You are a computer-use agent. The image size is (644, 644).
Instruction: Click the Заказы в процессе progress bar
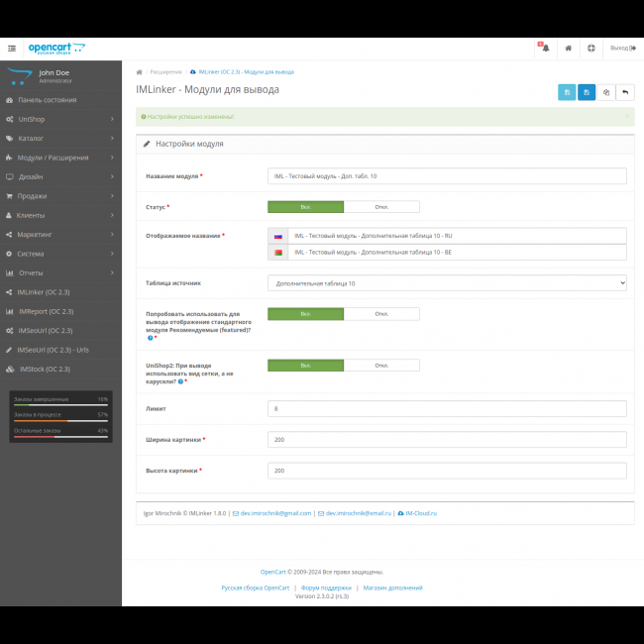pos(60,417)
